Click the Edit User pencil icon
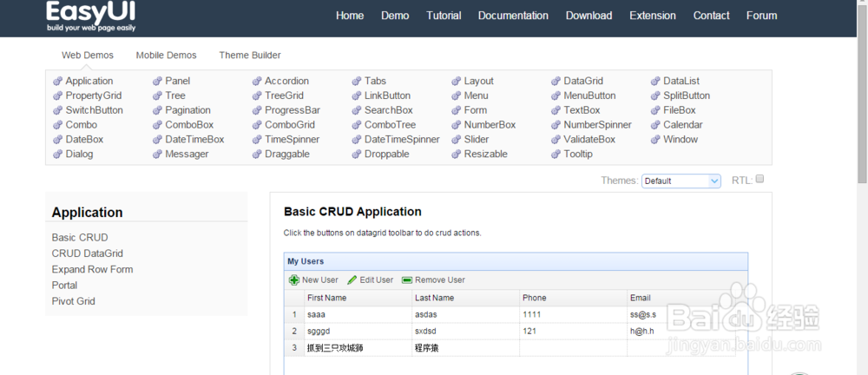The height and width of the screenshot is (375, 868). point(352,280)
